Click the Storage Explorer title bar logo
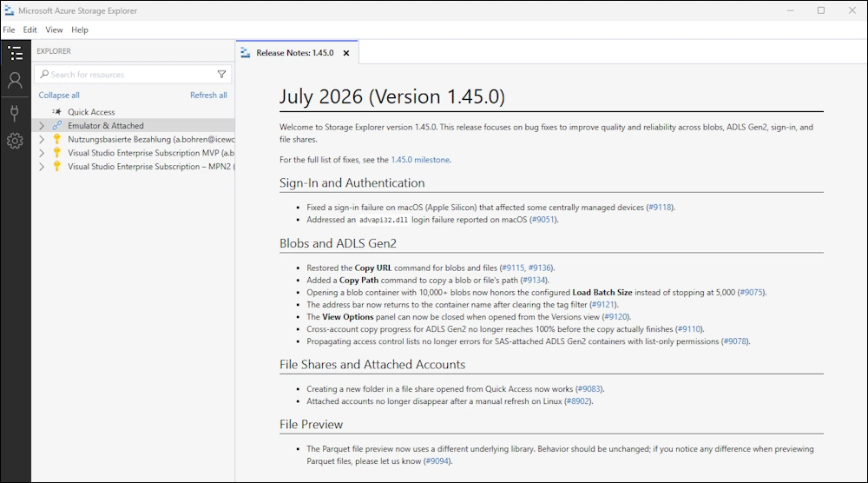The height and width of the screenshot is (483, 868). click(9, 10)
